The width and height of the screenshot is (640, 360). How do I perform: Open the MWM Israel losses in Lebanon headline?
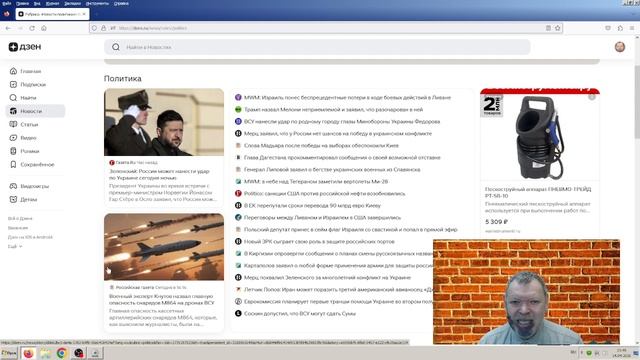tap(347, 98)
